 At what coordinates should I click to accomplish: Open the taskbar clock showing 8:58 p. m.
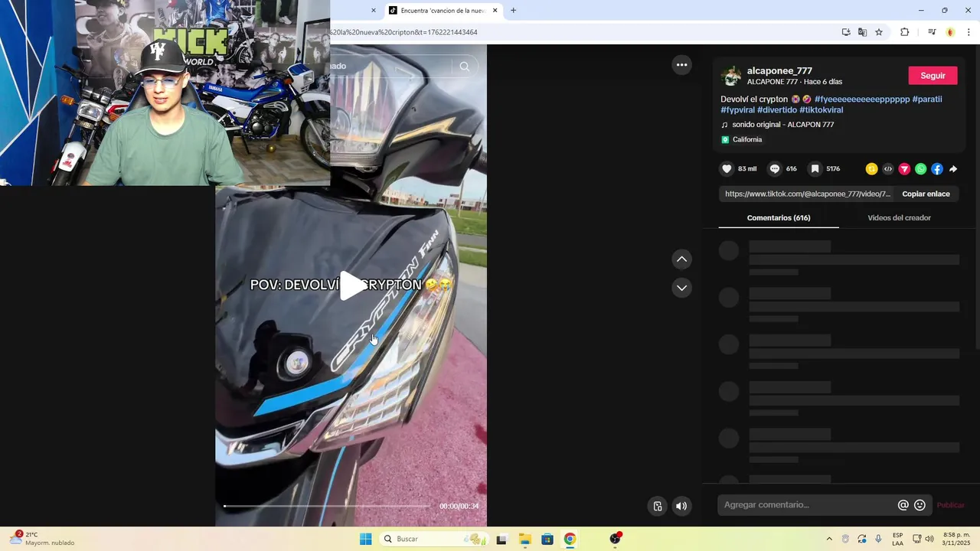coord(956,539)
